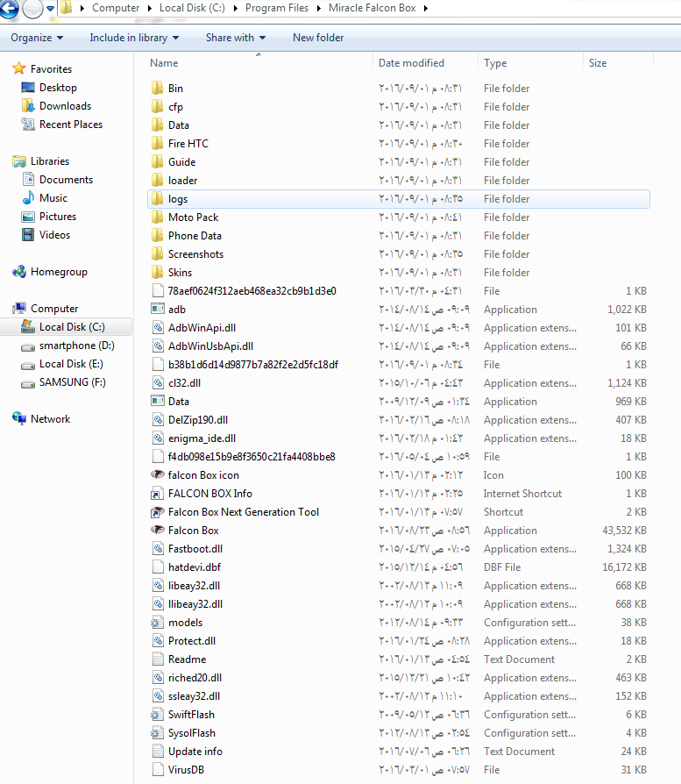Viewport: 681px width, 784px height.
Task: Click the New folder button
Action: 318,38
